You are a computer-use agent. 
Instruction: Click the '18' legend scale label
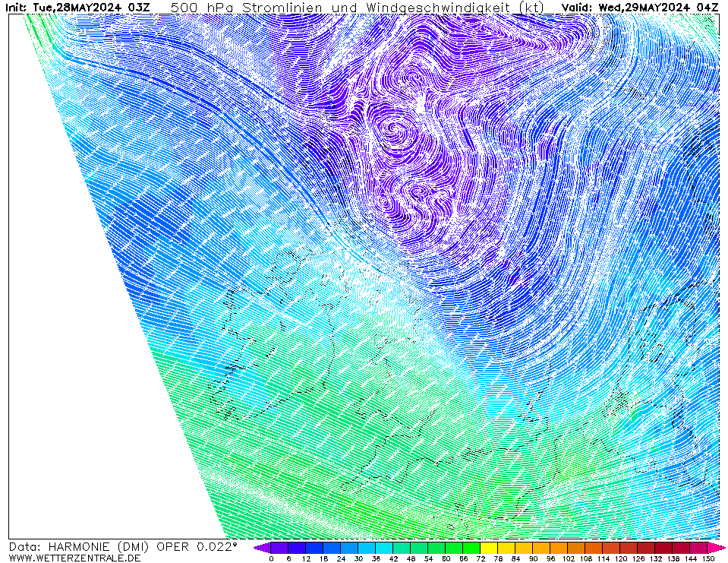(323, 558)
